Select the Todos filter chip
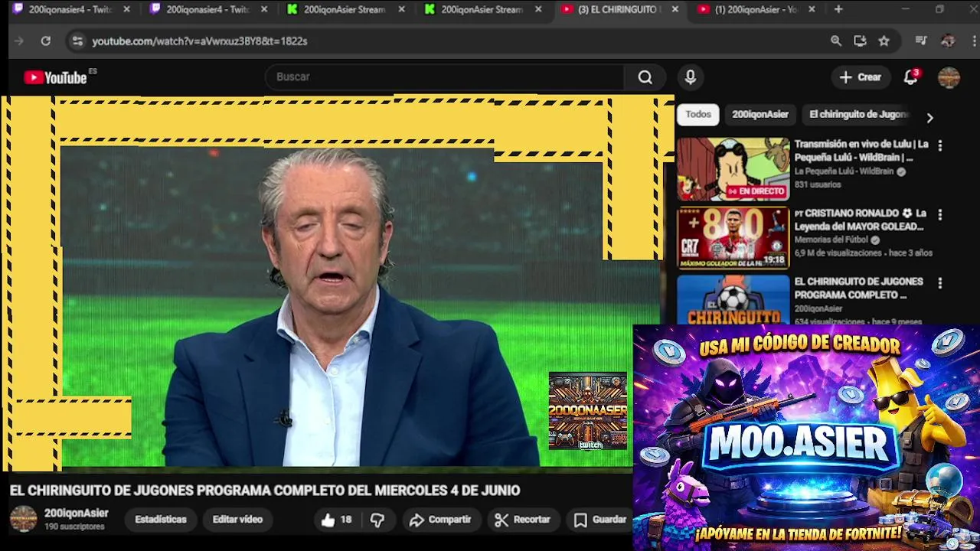Screen dimensions: 980x551 pos(697,114)
